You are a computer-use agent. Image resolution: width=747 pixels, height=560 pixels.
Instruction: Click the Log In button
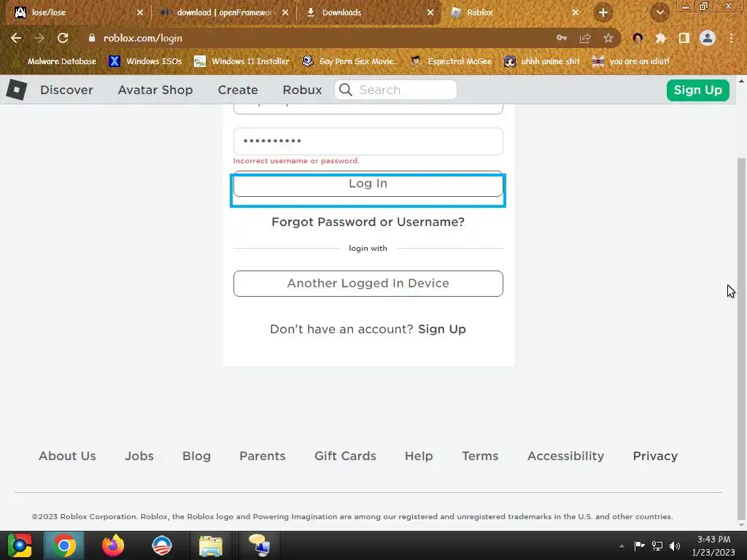tap(368, 184)
